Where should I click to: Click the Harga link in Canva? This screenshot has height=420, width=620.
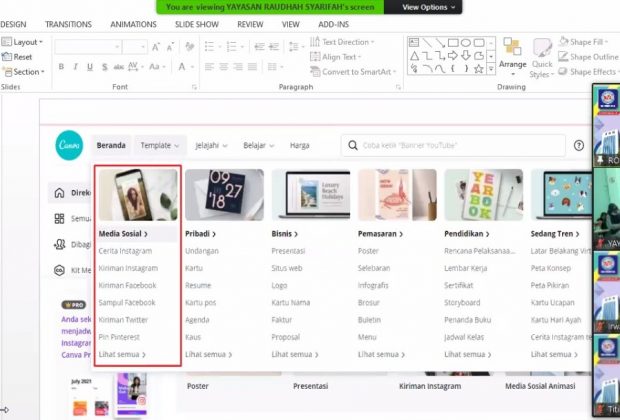click(x=300, y=146)
